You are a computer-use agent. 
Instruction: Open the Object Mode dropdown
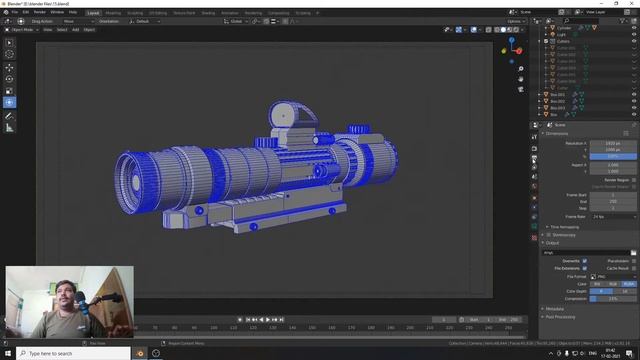[x=22, y=30]
